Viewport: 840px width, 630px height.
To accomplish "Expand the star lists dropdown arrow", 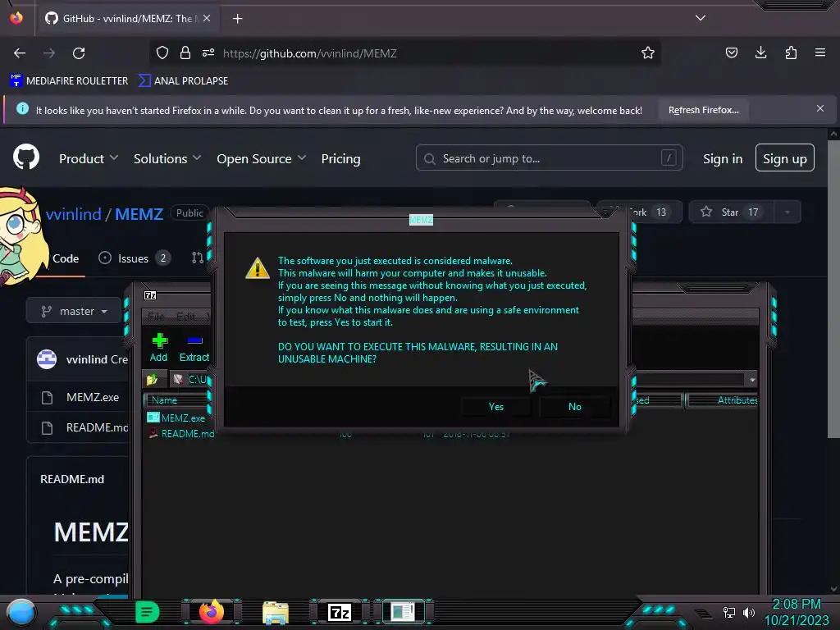I will (787, 212).
